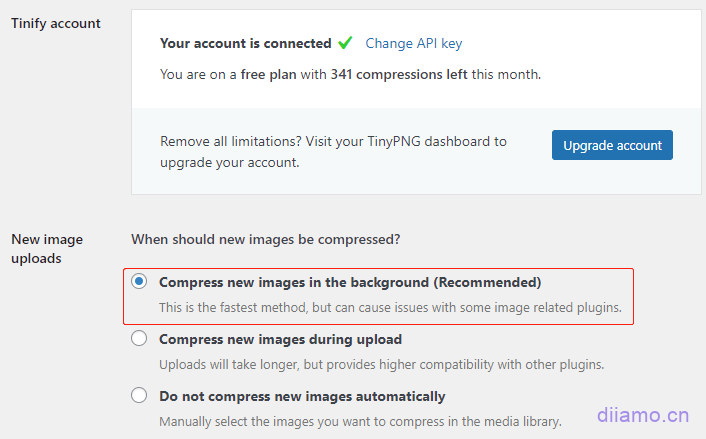
Task: Enable the do not compress automatically radio
Action: pos(140,396)
